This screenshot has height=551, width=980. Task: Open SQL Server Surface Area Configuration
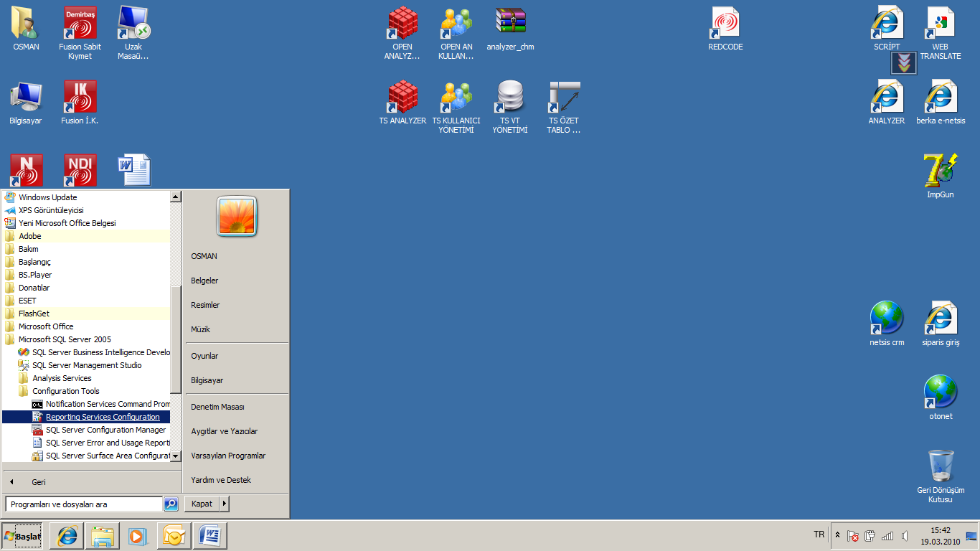coord(86,456)
